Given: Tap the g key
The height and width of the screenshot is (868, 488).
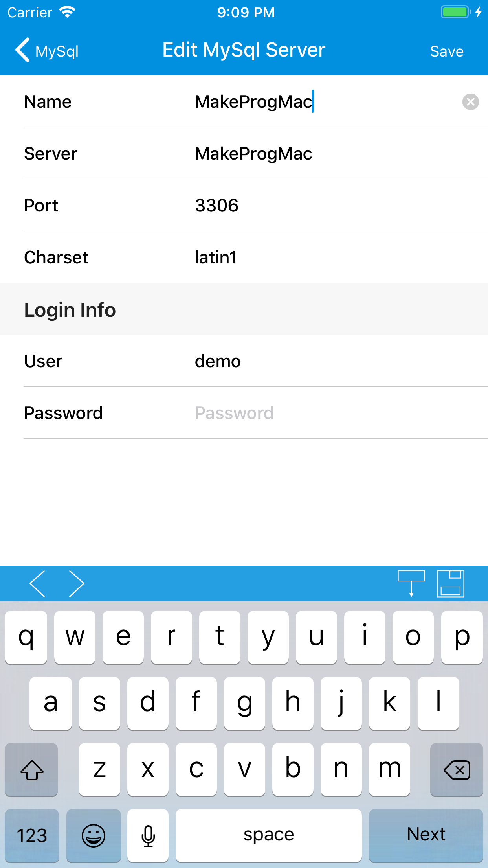Looking at the screenshot, I should 244,703.
